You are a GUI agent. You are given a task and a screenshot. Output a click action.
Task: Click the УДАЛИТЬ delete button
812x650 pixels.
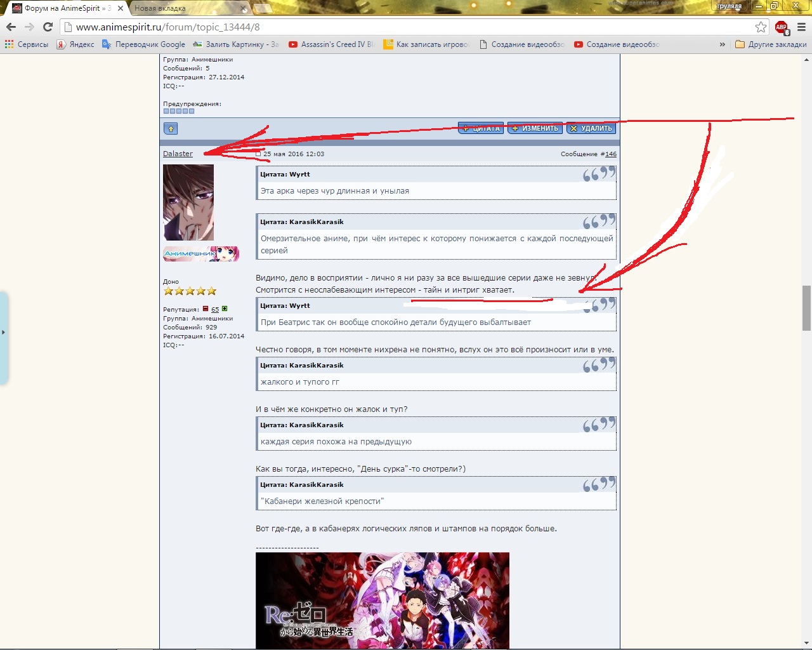(x=591, y=128)
